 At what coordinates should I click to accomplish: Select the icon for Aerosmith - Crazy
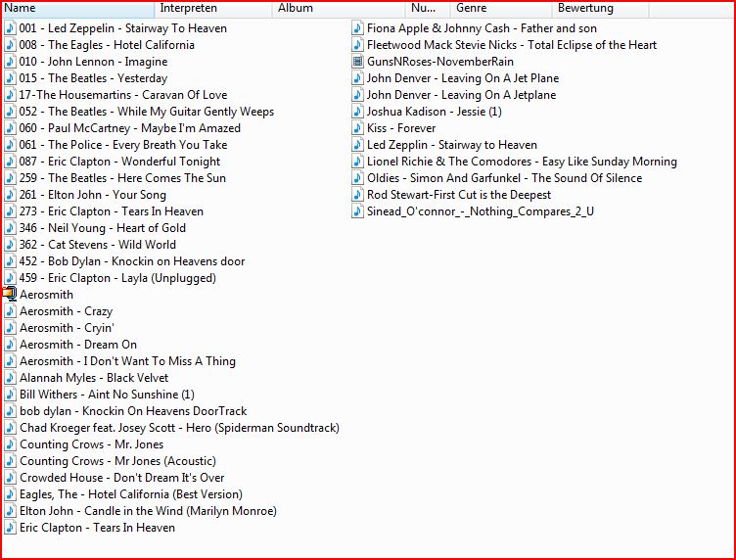tap(10, 311)
